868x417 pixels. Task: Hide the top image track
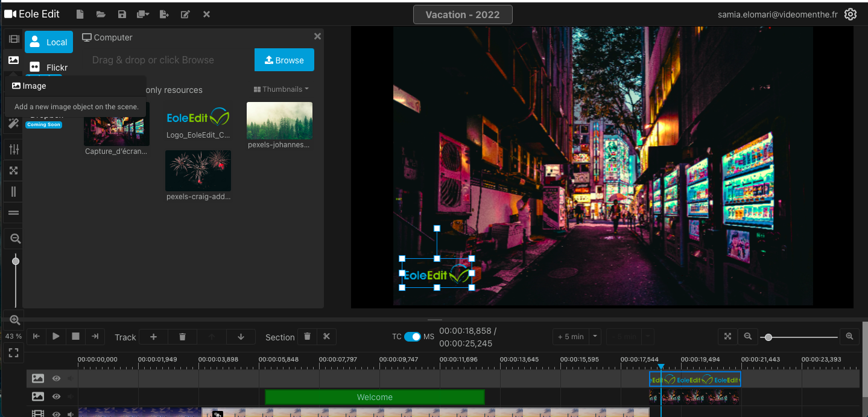pyautogui.click(x=56, y=378)
